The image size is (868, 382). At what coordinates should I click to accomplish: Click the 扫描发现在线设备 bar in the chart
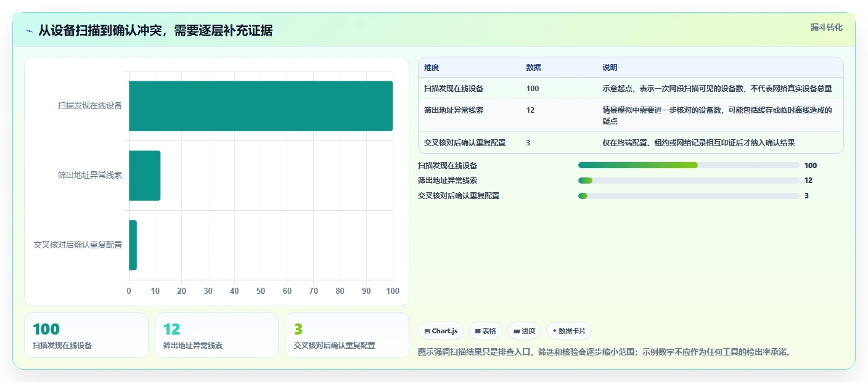click(261, 106)
